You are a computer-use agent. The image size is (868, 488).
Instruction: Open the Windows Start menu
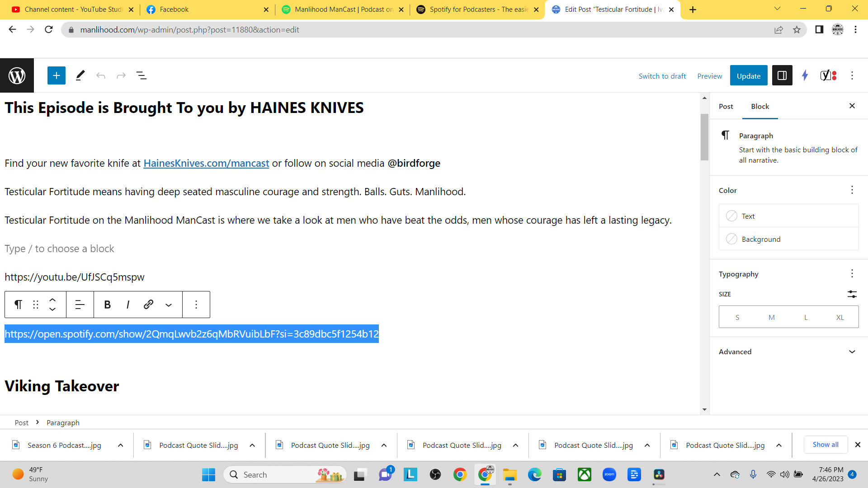[x=208, y=474]
